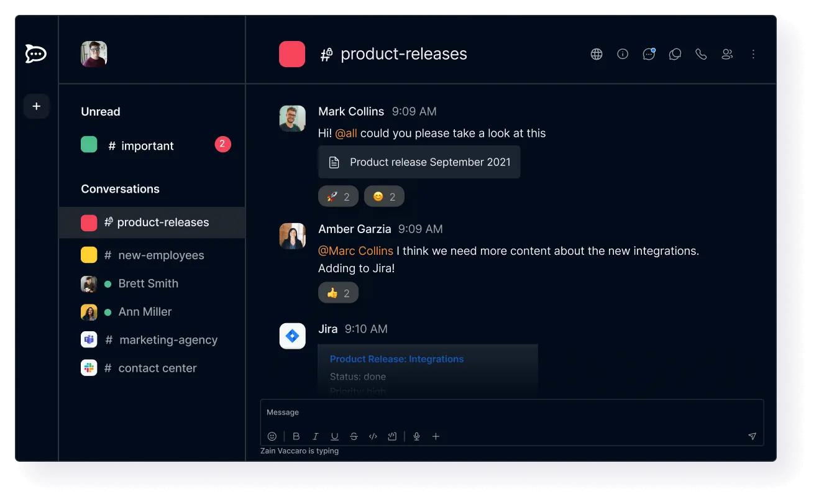Screen dimensions: 819x504
Task: Toggle bold formatting in the composer
Action: click(296, 436)
